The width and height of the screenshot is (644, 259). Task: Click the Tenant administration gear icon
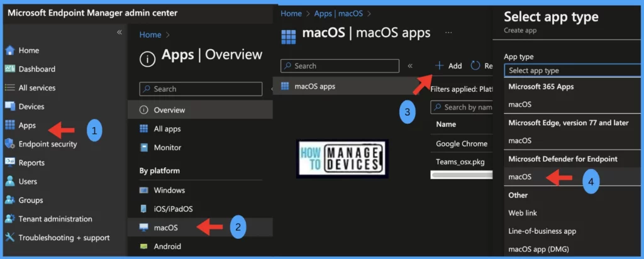10,219
